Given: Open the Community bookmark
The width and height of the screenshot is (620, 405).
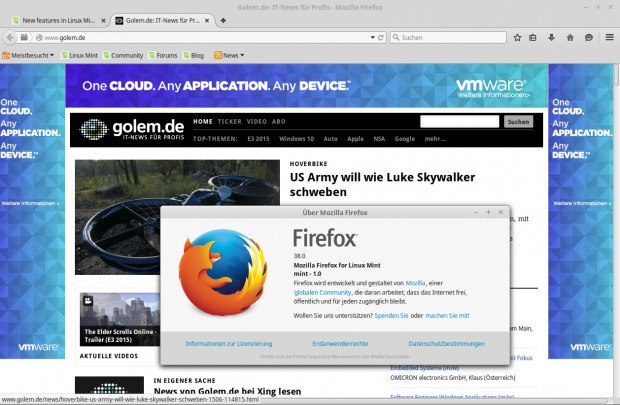Looking at the screenshot, I should [123, 55].
